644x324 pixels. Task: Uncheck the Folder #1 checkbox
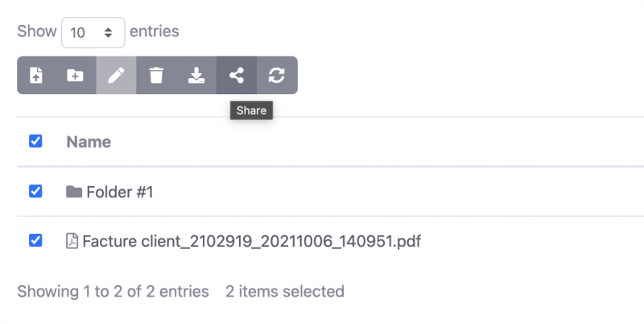click(35, 191)
